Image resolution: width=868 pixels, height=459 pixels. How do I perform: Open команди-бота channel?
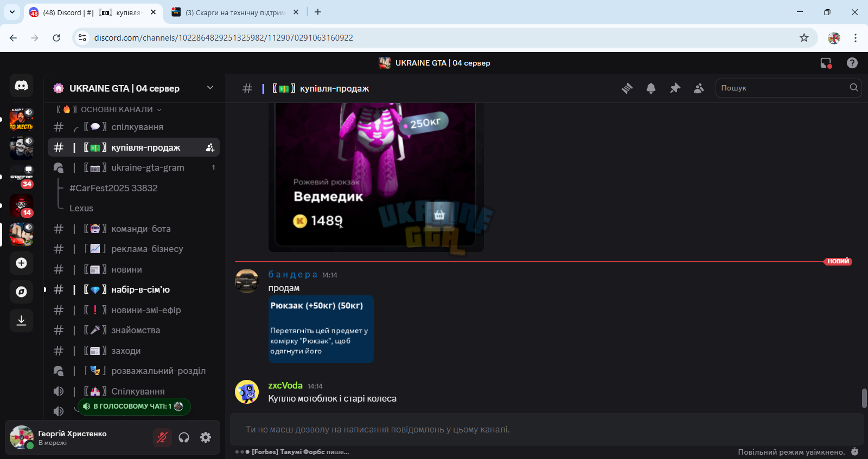click(x=133, y=229)
